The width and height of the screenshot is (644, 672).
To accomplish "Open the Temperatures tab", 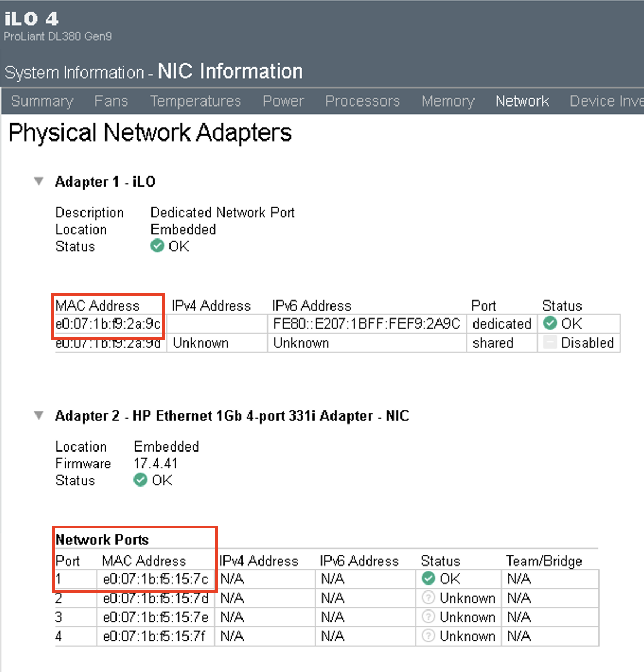I will 195,101.
